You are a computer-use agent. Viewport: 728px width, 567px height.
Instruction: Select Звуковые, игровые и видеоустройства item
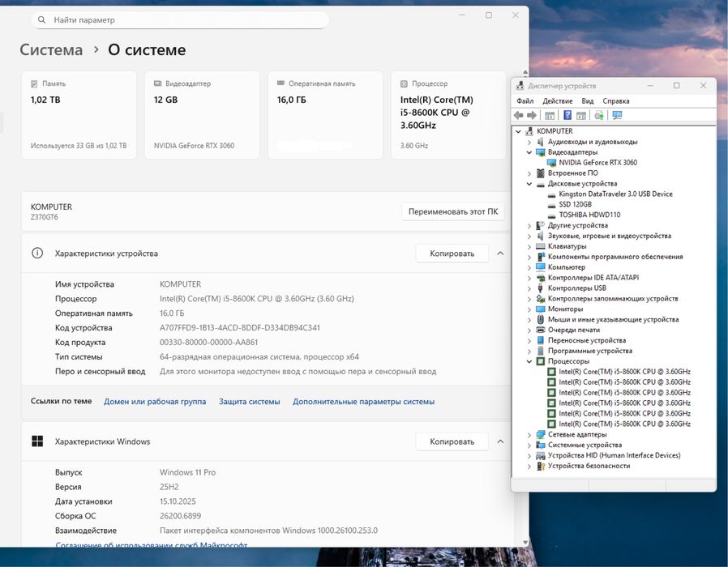[610, 236]
